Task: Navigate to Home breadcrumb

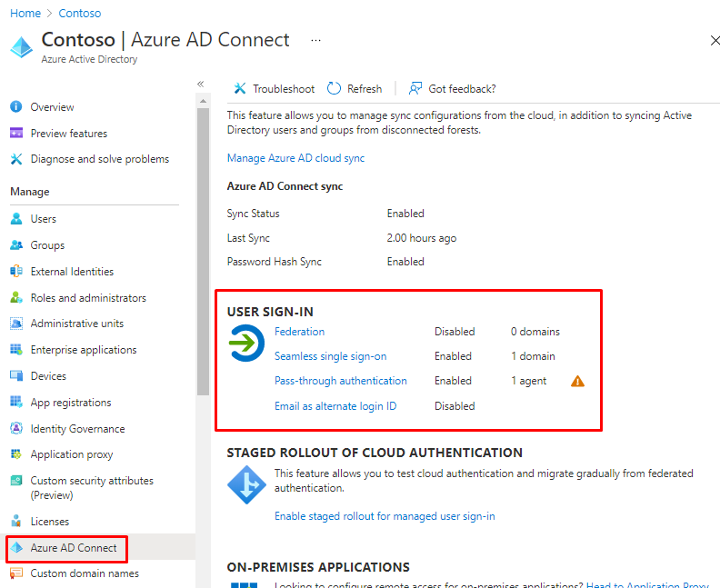Action: [25, 14]
